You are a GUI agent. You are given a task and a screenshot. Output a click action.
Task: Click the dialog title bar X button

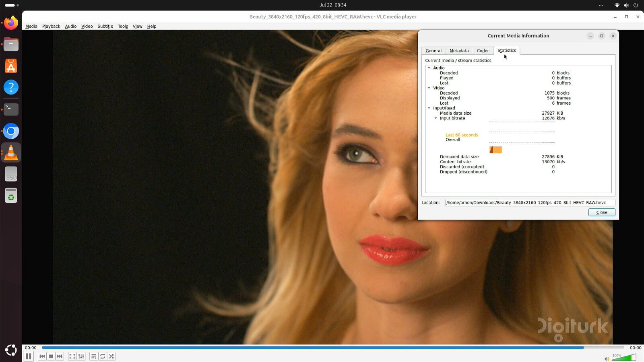[613, 36]
